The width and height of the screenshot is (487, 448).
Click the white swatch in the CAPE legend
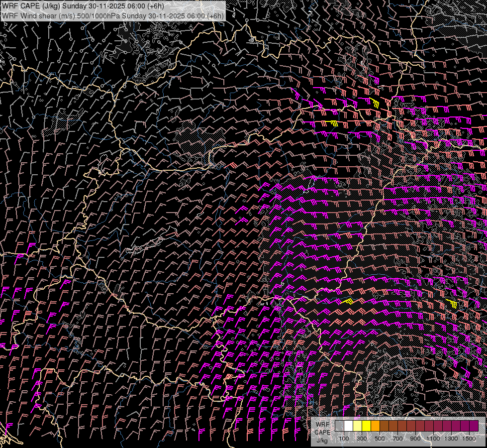click(348, 426)
